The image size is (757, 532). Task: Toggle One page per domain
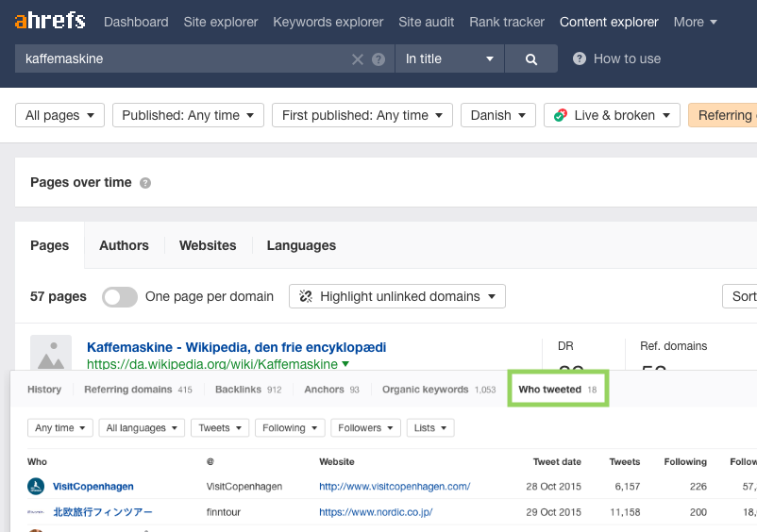[120, 296]
